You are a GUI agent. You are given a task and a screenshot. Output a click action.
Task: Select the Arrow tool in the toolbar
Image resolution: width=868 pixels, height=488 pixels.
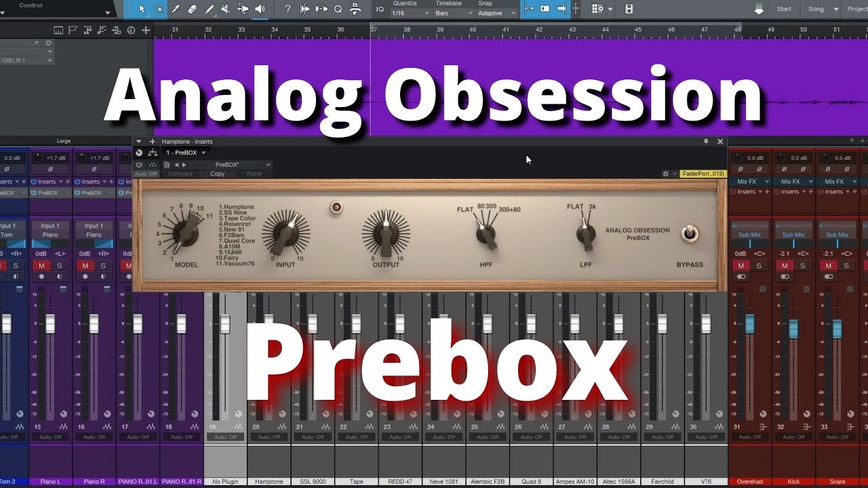[x=142, y=9]
